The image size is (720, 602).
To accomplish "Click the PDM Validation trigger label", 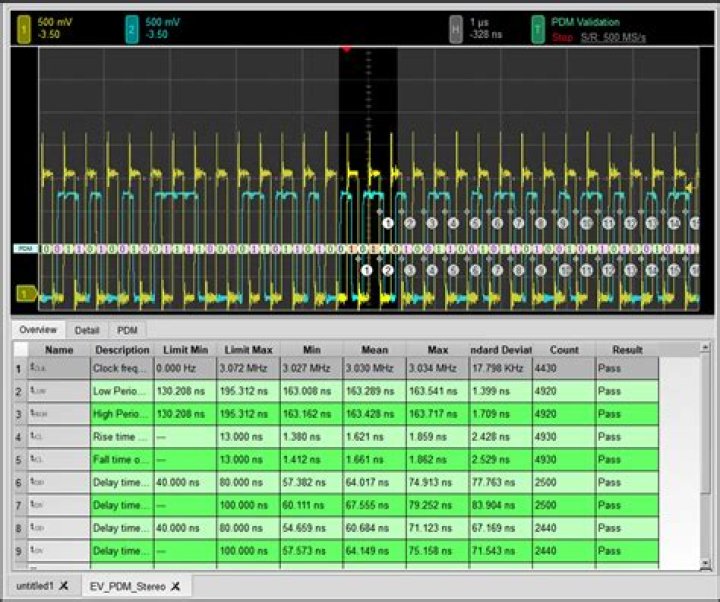I will (585, 22).
